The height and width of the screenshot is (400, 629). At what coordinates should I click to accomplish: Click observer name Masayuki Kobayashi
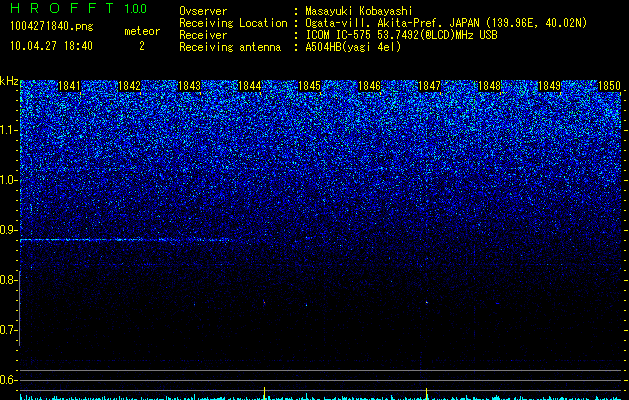click(x=359, y=11)
